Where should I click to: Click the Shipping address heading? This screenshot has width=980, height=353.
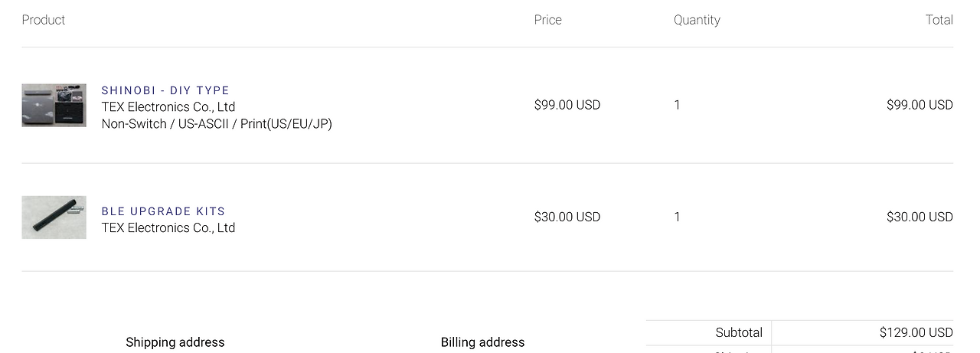pyautogui.click(x=175, y=342)
